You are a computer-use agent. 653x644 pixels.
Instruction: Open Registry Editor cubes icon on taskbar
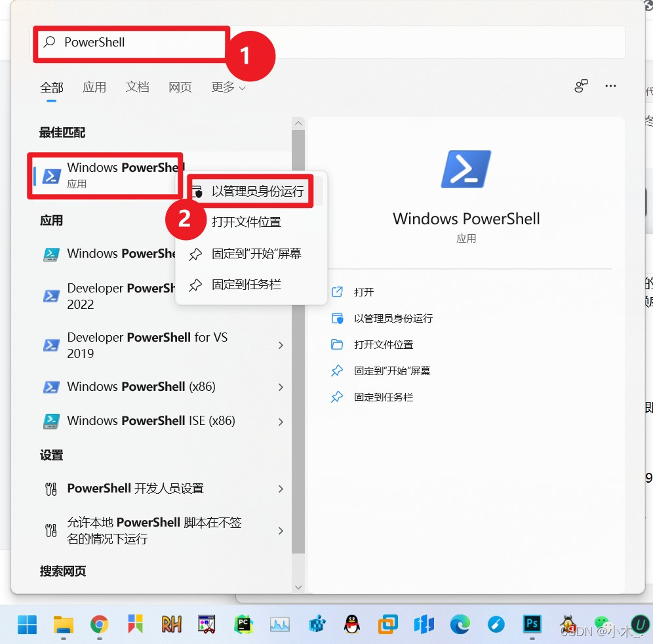pyautogui.click(x=316, y=624)
